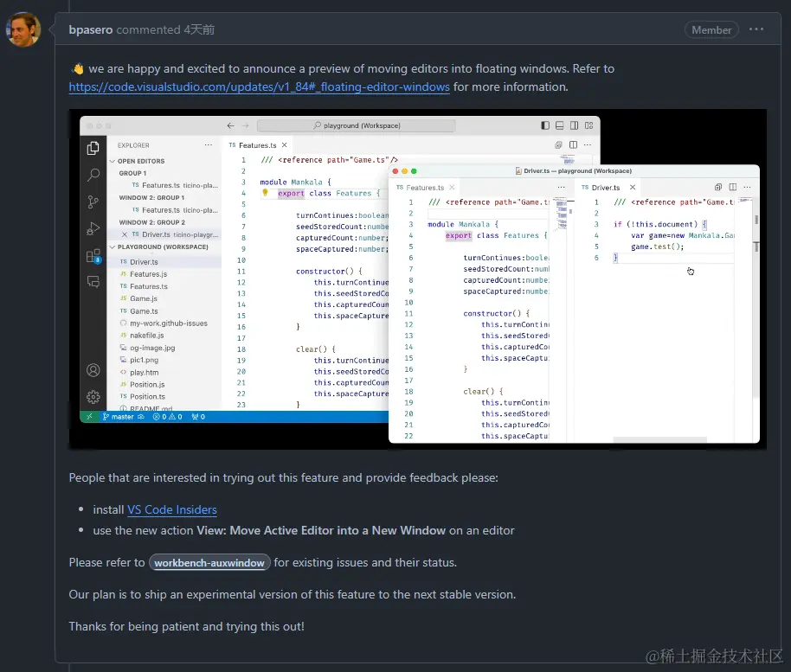Image resolution: width=791 pixels, height=672 pixels.
Task: Close Driver.ts entry in Open Editors list
Action: tap(124, 234)
